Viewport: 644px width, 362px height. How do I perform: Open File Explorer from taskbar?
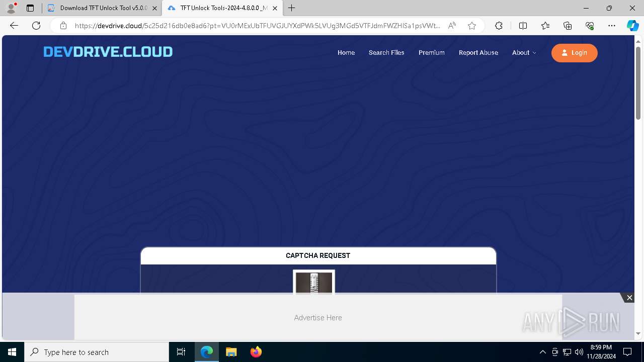coord(231,352)
